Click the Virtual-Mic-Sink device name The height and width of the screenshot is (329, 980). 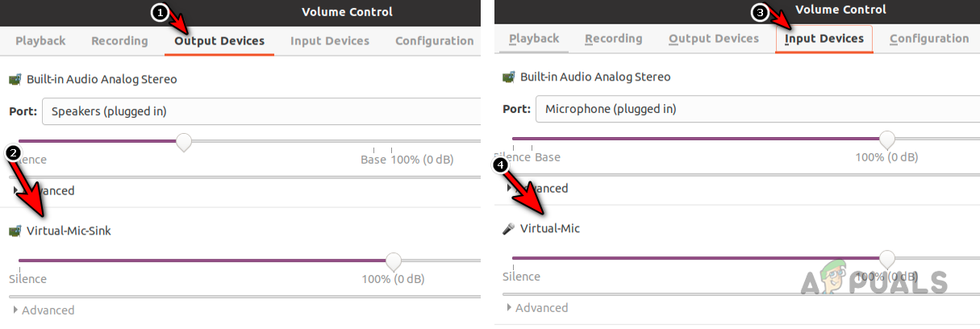(69, 231)
